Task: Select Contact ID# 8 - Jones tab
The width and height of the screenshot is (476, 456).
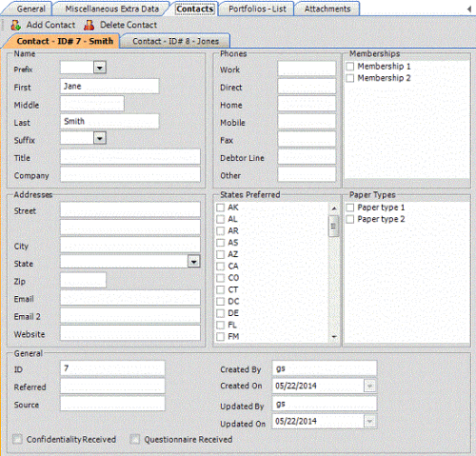Action: point(175,41)
